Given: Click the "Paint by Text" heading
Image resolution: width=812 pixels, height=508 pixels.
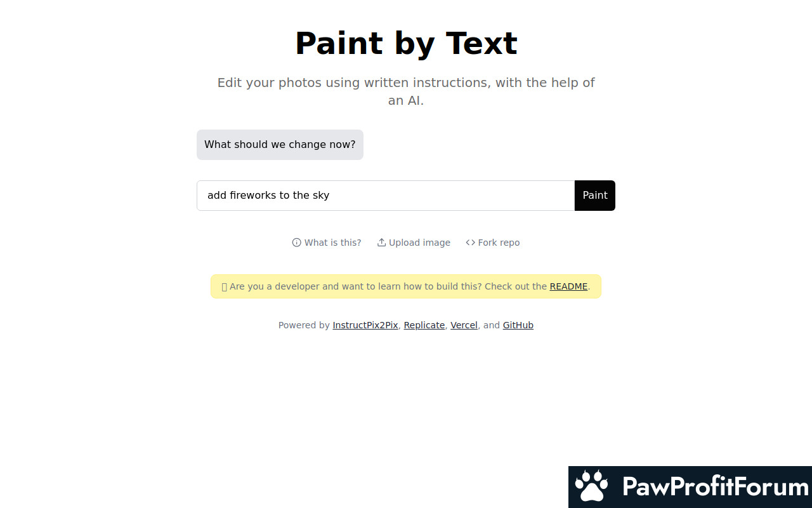Looking at the screenshot, I should (x=406, y=44).
